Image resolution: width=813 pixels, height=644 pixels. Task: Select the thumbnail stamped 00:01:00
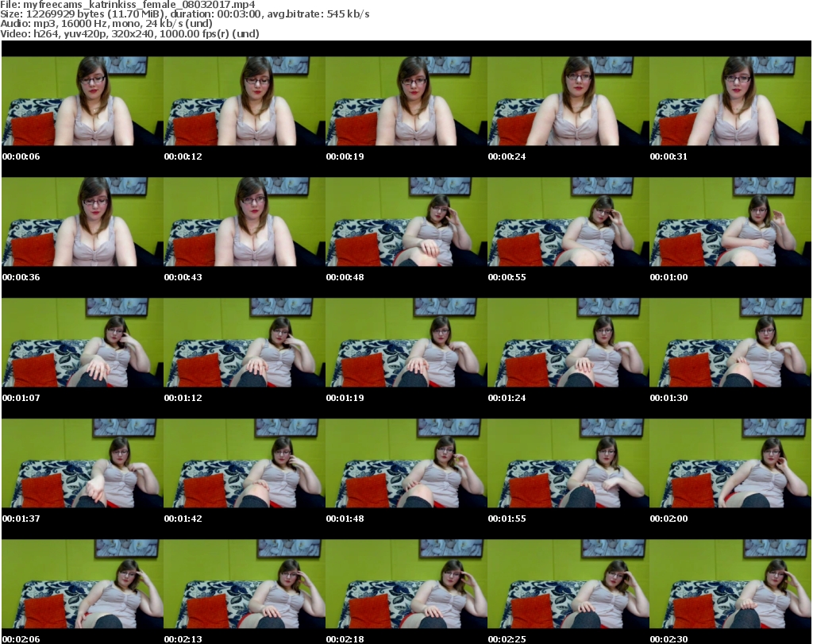pyautogui.click(x=730, y=222)
